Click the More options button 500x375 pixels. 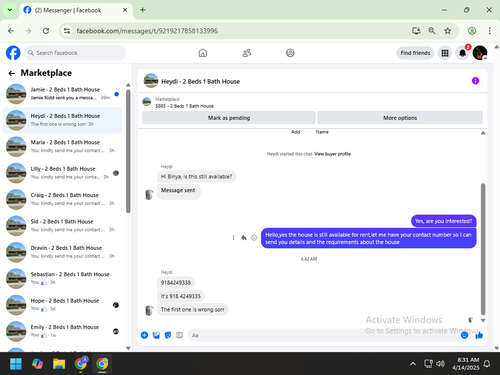point(400,118)
